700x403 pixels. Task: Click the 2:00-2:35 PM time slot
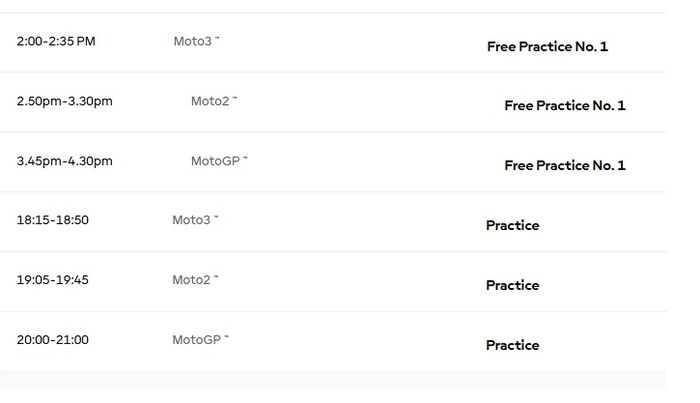[56, 42]
